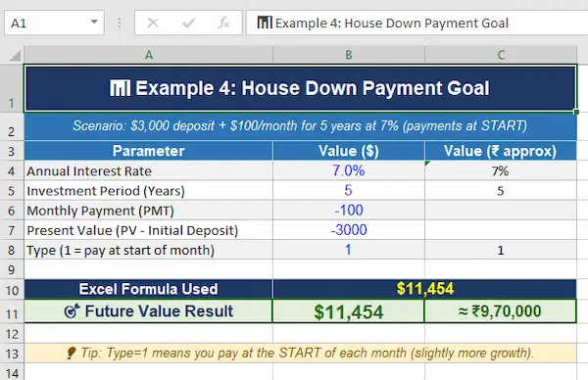This screenshot has width=588, height=380.
Task: Click the fill handle at title cell corner
Action: tap(576, 112)
